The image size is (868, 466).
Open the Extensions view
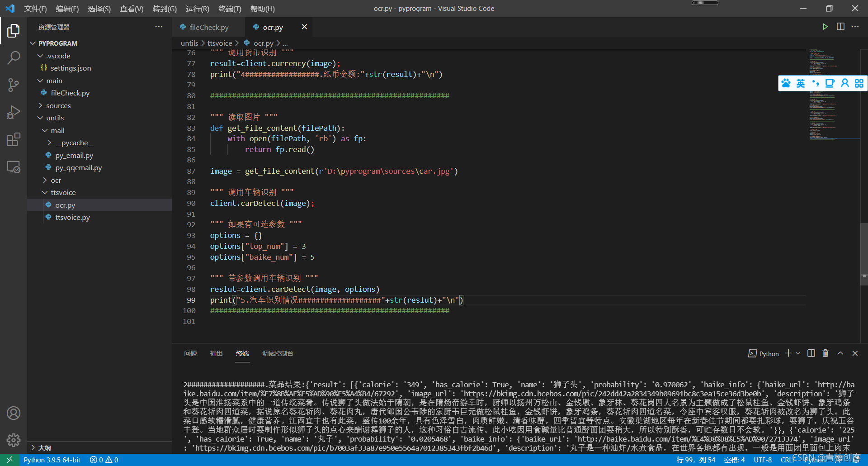14,139
